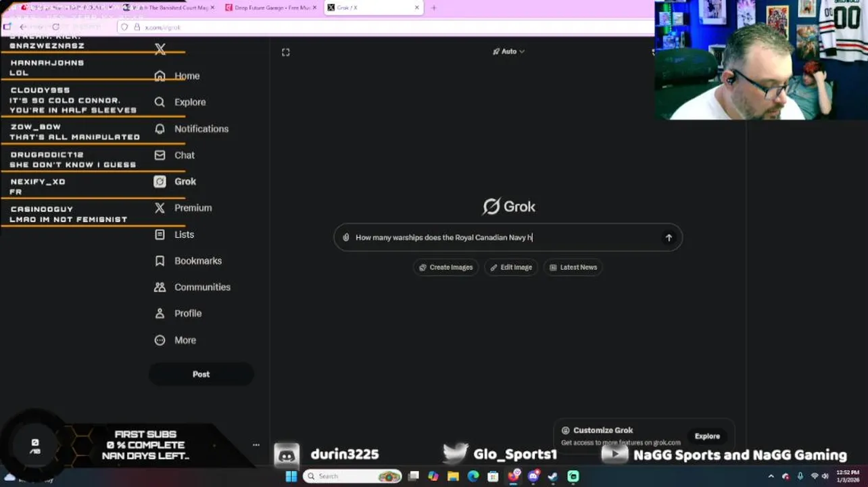Image resolution: width=868 pixels, height=487 pixels.
Task: Click the Communities people icon
Action: point(160,287)
